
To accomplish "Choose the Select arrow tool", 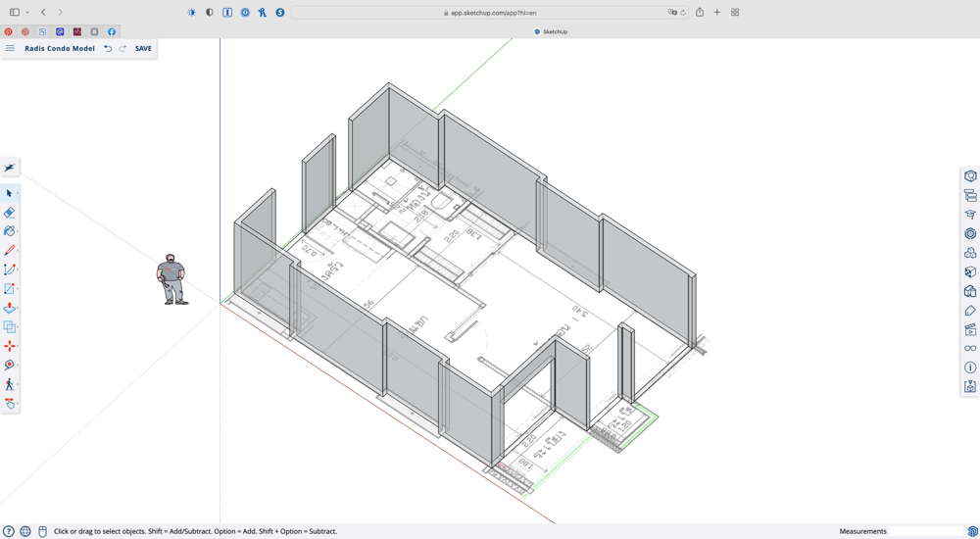I will 9,193.
